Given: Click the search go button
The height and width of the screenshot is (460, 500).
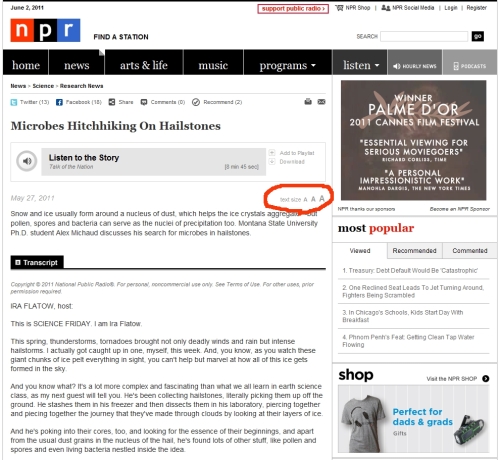Looking at the screenshot, I should pyautogui.click(x=478, y=36).
